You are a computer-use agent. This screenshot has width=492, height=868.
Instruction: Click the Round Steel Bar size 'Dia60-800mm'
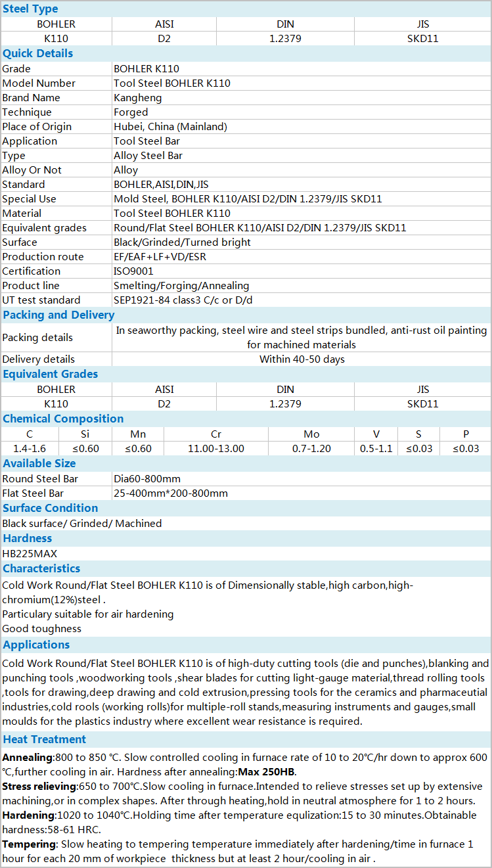(x=147, y=478)
